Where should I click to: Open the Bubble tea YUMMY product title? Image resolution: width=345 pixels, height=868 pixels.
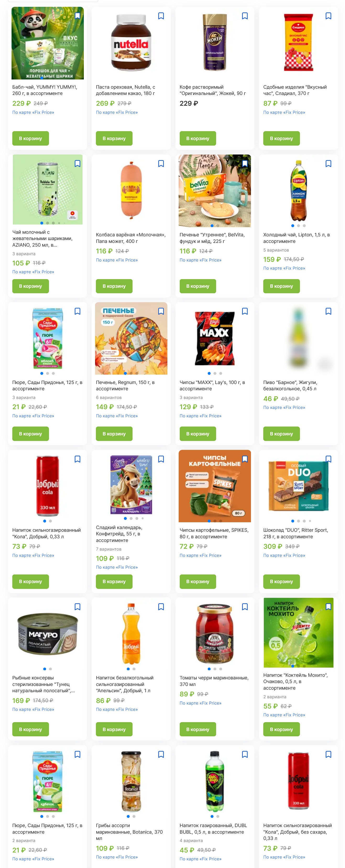pyautogui.click(x=45, y=90)
